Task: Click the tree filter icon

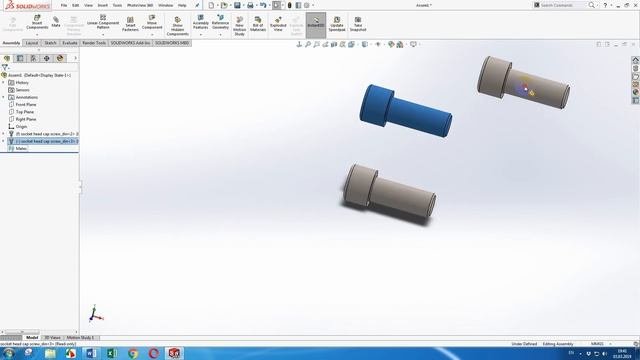Action: coord(5,67)
